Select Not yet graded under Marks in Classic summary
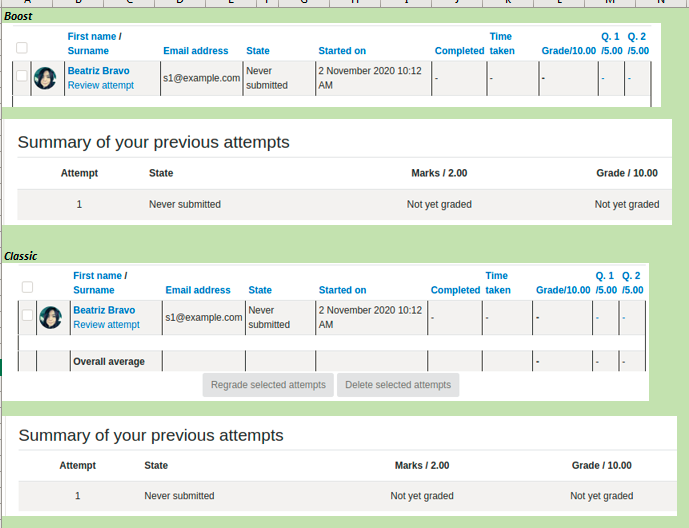689x528 pixels. (422, 496)
